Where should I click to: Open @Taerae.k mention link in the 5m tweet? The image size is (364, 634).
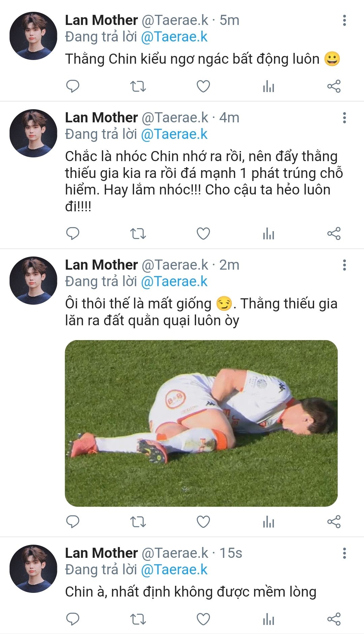174,37
